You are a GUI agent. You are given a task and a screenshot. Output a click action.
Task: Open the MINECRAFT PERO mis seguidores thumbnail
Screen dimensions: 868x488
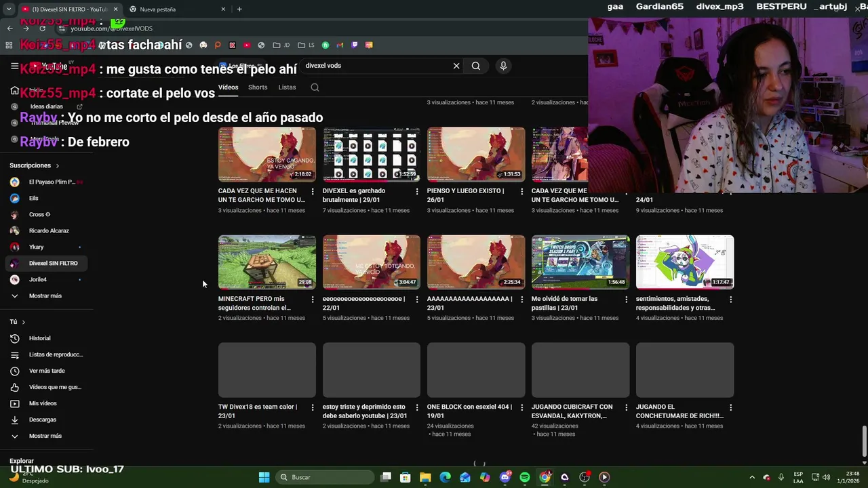click(x=267, y=262)
